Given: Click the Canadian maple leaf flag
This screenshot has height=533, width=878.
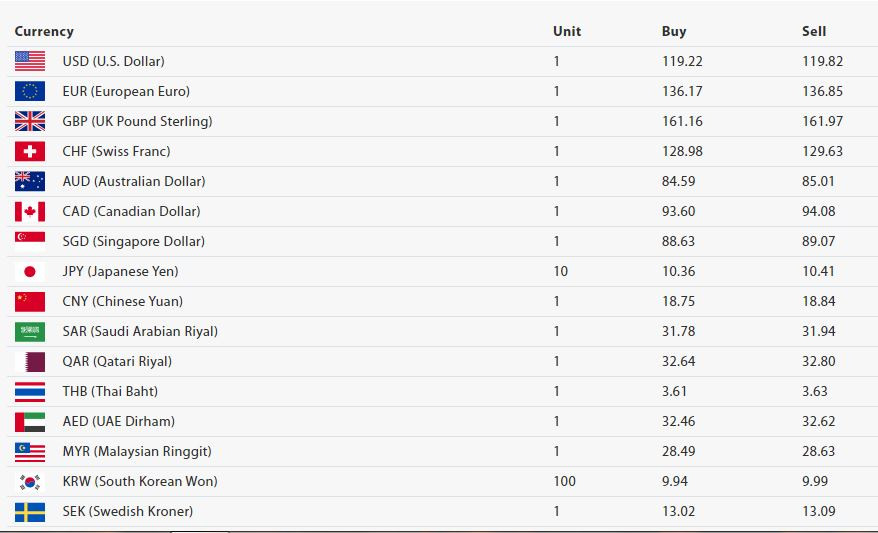Looking at the screenshot, I should (x=30, y=211).
